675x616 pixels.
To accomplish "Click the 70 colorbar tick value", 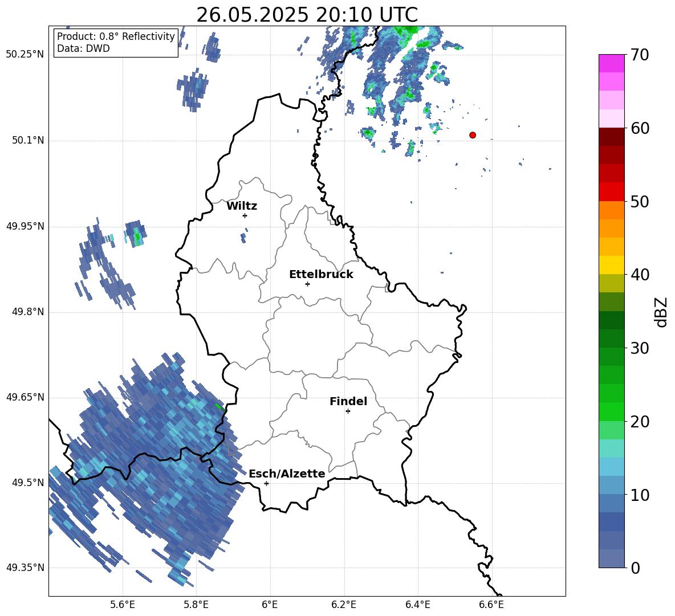I will tap(640, 55).
